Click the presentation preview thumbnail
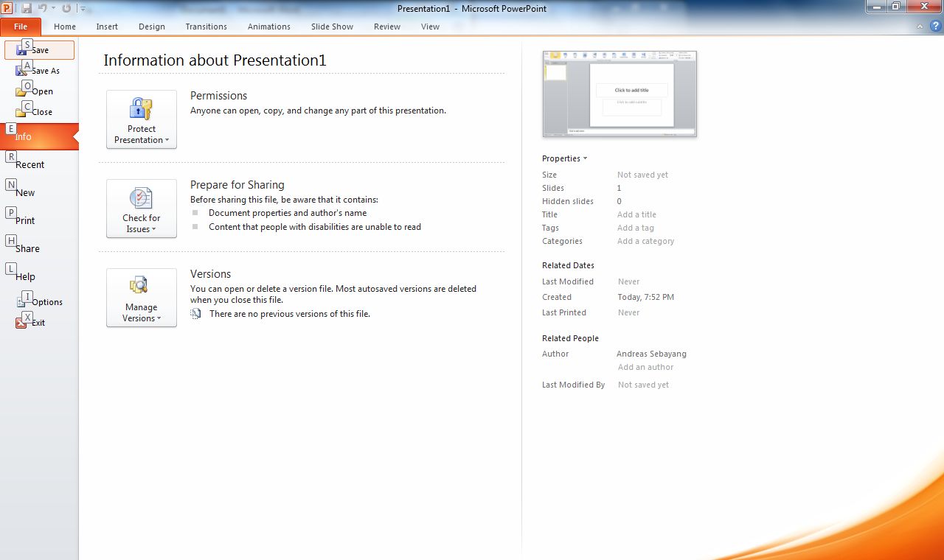 pyautogui.click(x=619, y=94)
